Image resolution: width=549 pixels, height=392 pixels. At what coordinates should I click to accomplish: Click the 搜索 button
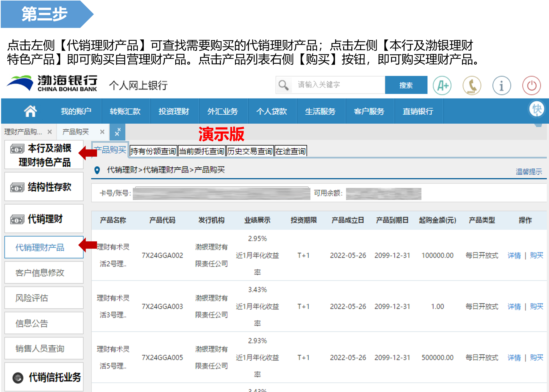(x=406, y=85)
